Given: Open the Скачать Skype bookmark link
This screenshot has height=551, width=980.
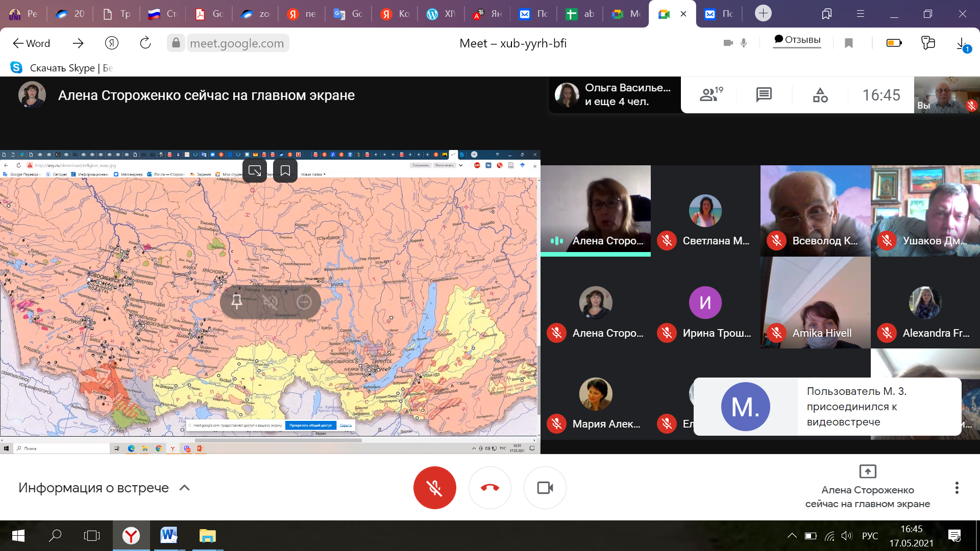Looking at the screenshot, I should pyautogui.click(x=62, y=68).
